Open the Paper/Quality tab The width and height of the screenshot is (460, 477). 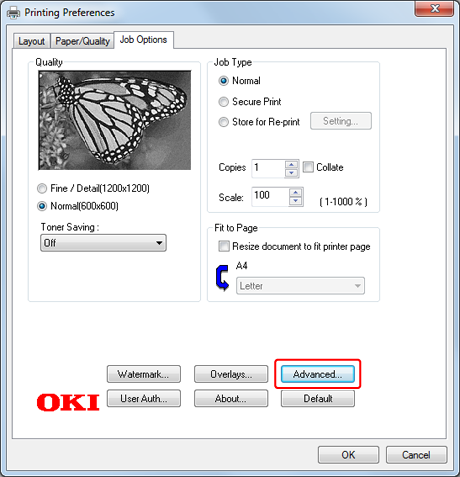82,41
